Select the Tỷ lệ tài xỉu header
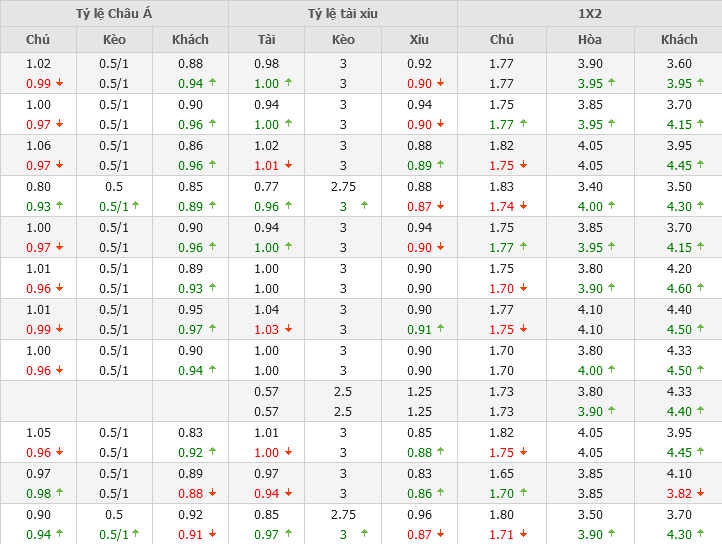Image resolution: width=722 pixels, height=544 pixels. (x=343, y=14)
